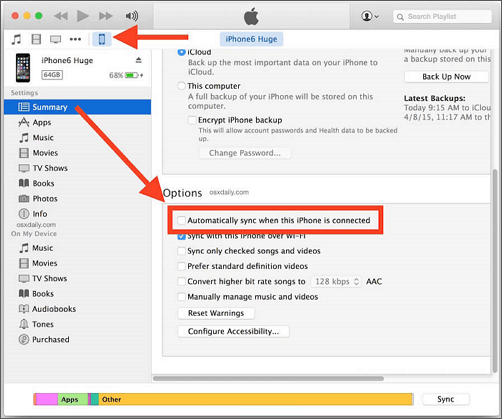Eject iPhone6 Huge device

point(139,60)
